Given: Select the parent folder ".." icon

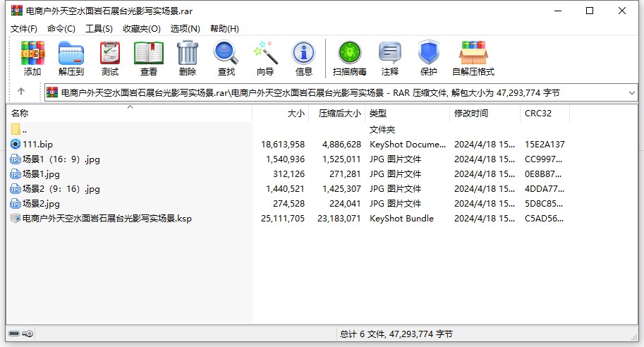Looking at the screenshot, I should [16, 129].
